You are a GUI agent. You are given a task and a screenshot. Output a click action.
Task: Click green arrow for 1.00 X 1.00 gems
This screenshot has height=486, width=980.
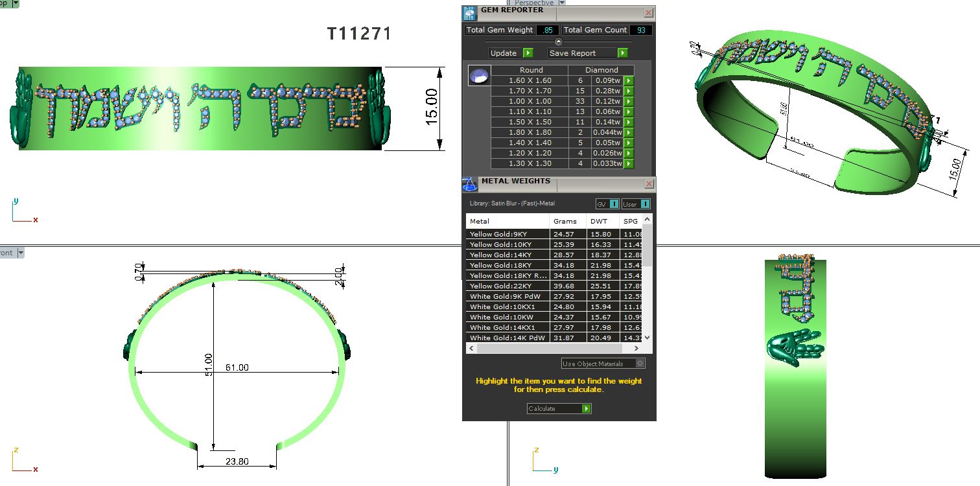pos(628,101)
